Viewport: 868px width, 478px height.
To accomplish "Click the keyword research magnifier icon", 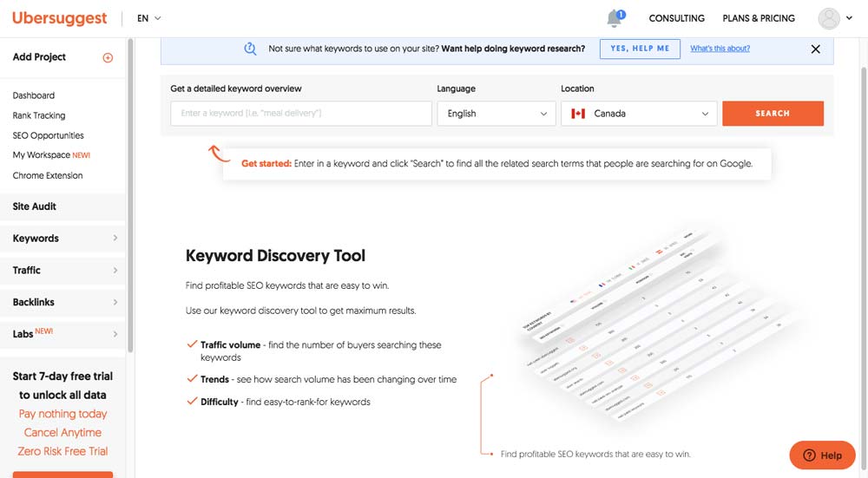I will point(250,49).
